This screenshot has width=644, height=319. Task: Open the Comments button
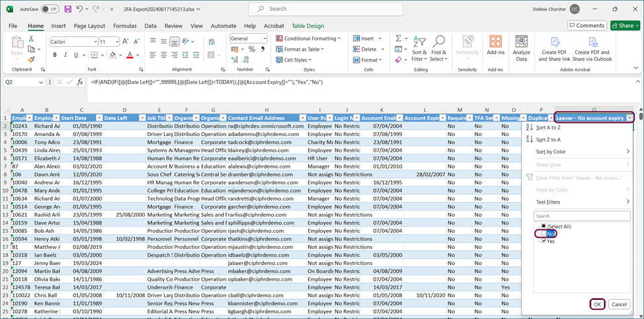point(587,25)
